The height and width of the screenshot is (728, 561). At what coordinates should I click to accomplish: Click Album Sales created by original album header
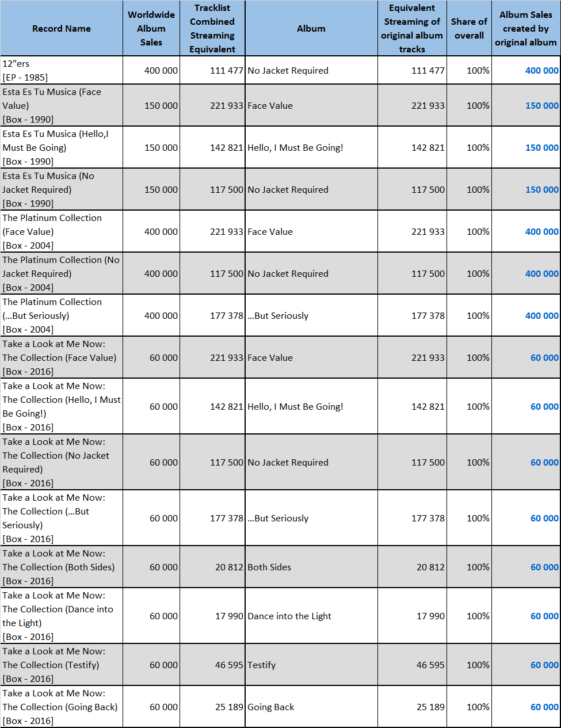pyautogui.click(x=526, y=28)
